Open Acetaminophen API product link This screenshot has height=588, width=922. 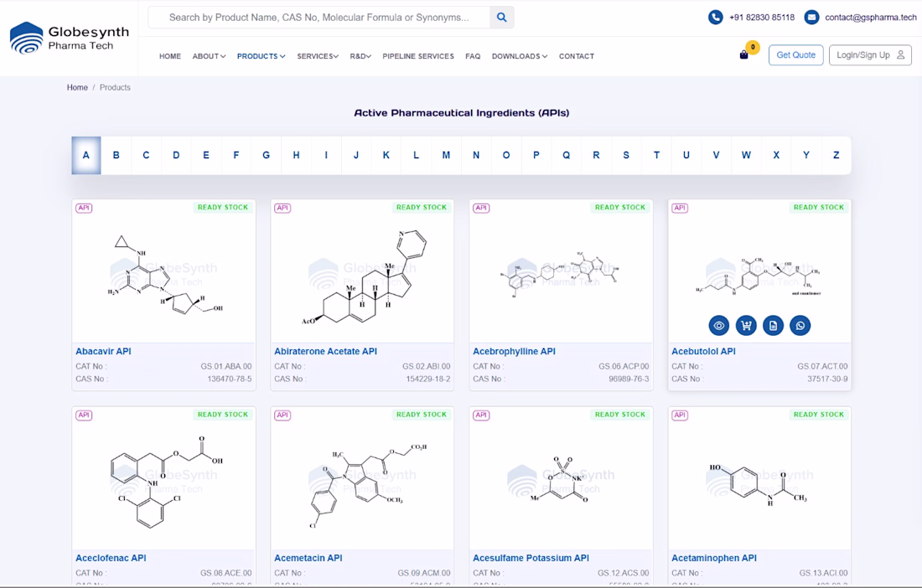(714, 558)
